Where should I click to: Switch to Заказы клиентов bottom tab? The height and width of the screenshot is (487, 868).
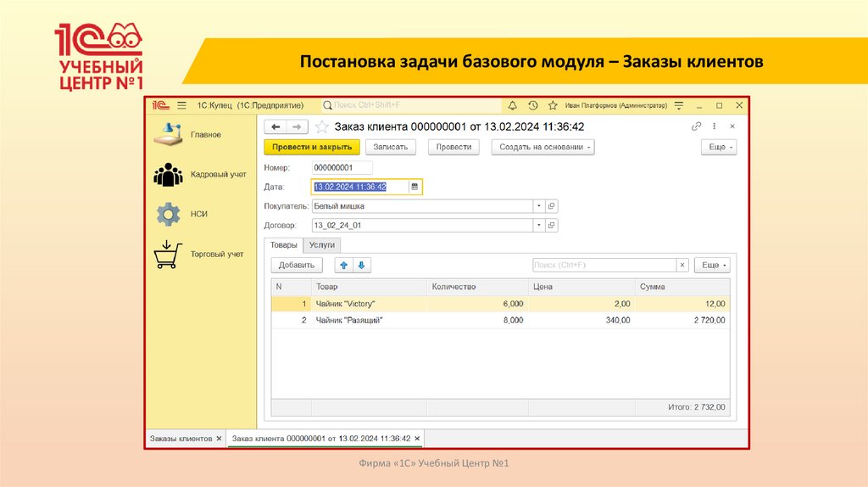[x=181, y=439]
